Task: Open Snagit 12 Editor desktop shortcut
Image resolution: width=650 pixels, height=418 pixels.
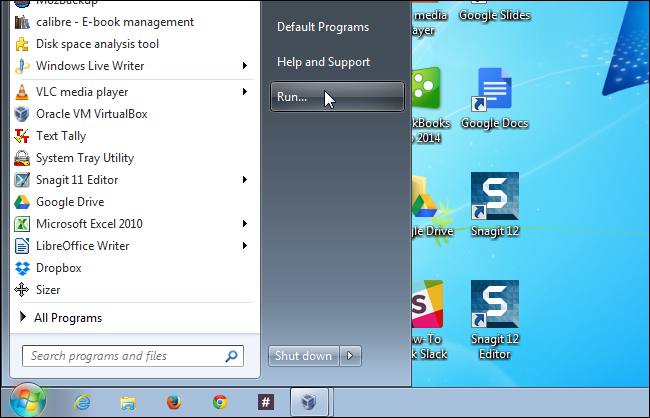Action: [495, 320]
